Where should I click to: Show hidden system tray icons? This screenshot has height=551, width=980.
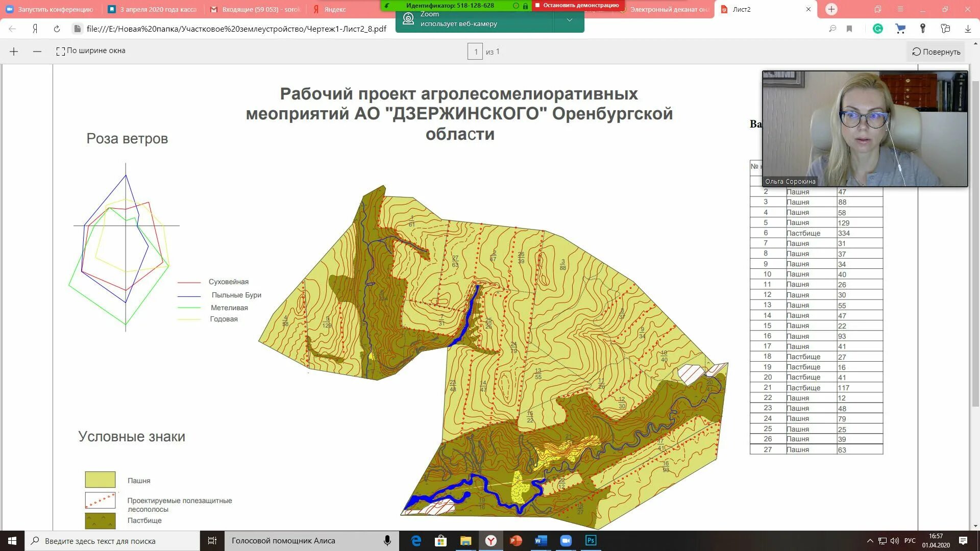click(870, 541)
